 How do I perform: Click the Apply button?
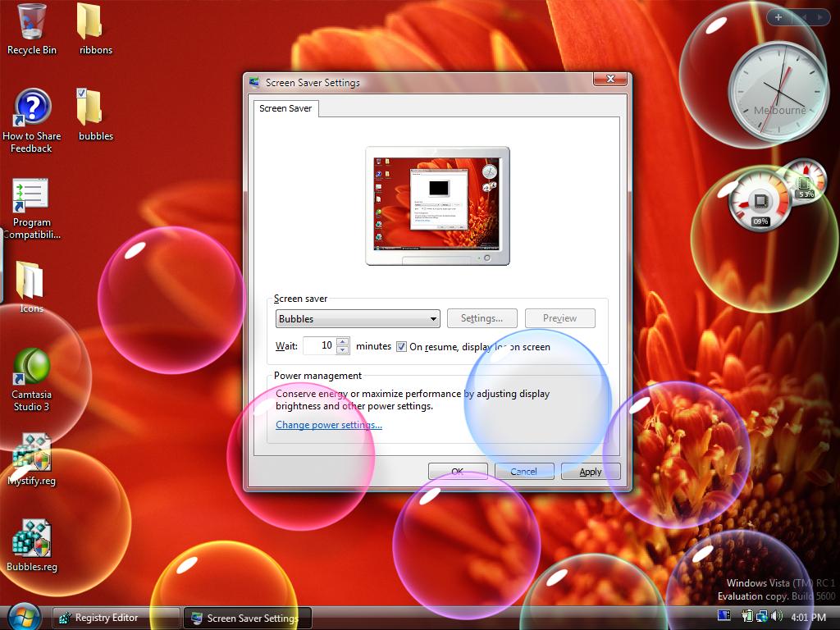[591, 472]
